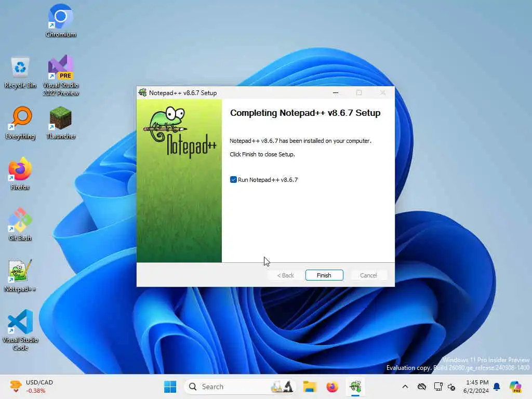Click Notepad++ chameleon logo image
Viewport: 532px width, 399px height.
coord(179,180)
